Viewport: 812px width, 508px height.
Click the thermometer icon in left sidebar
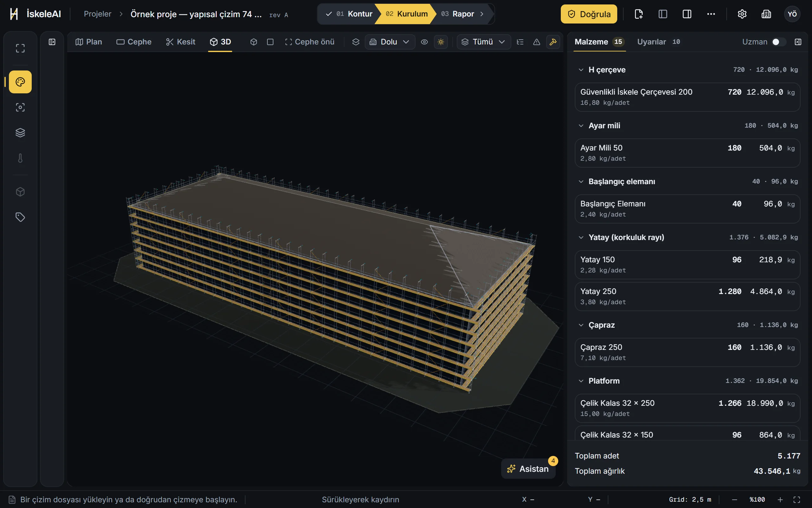(x=20, y=158)
